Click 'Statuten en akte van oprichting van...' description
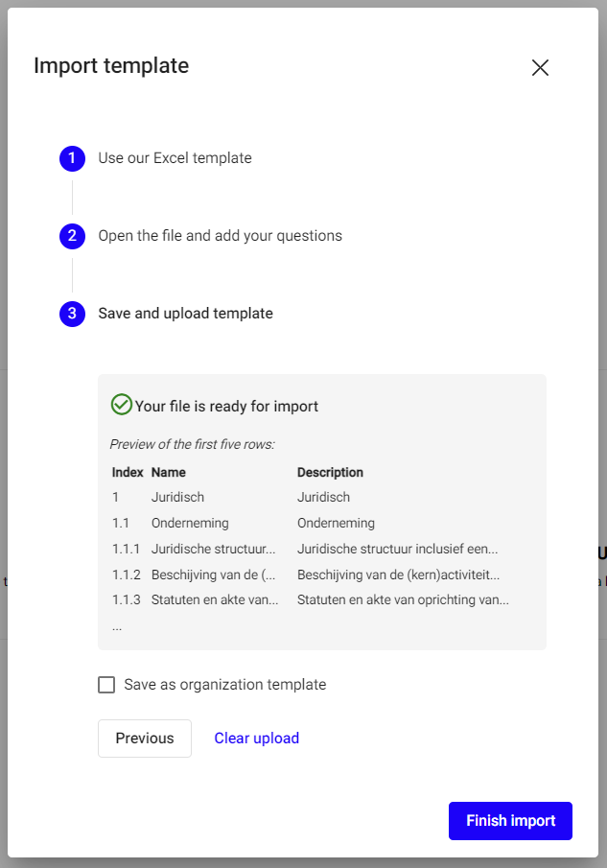Image resolution: width=607 pixels, height=868 pixels. pyautogui.click(x=403, y=600)
